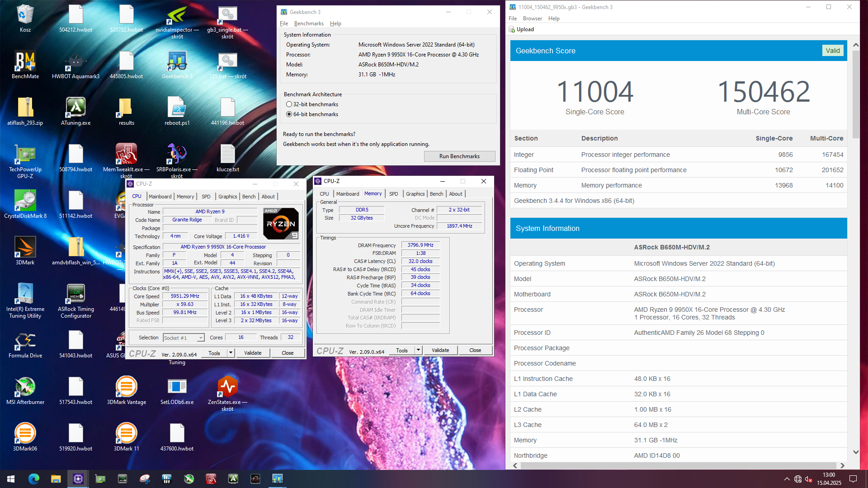This screenshot has height=488, width=868.
Task: Select 64-bit benchmarks radio option
Action: (x=312, y=114)
